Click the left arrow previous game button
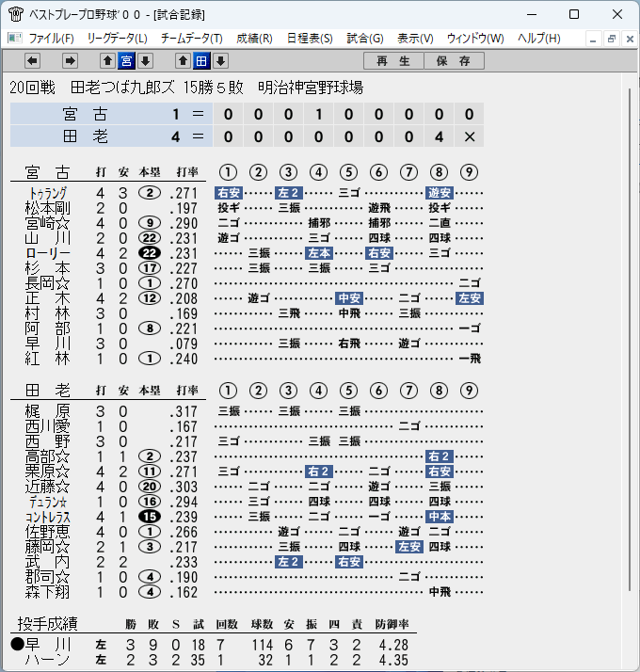 coord(32,61)
